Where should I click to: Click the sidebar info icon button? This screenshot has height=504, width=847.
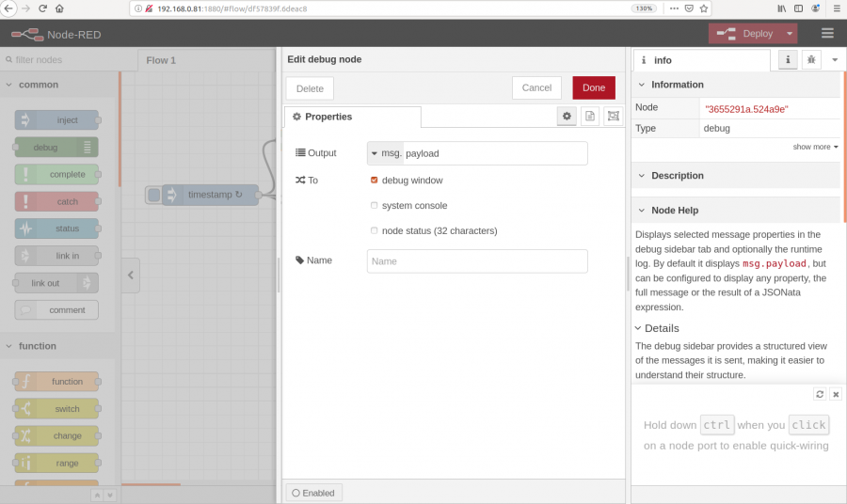click(787, 60)
